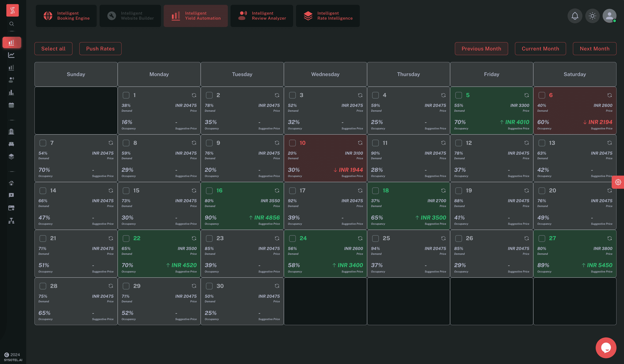The width and height of the screenshot is (624, 364).
Task: Click suggestive price INR 1944 on day 10
Action: (x=348, y=170)
